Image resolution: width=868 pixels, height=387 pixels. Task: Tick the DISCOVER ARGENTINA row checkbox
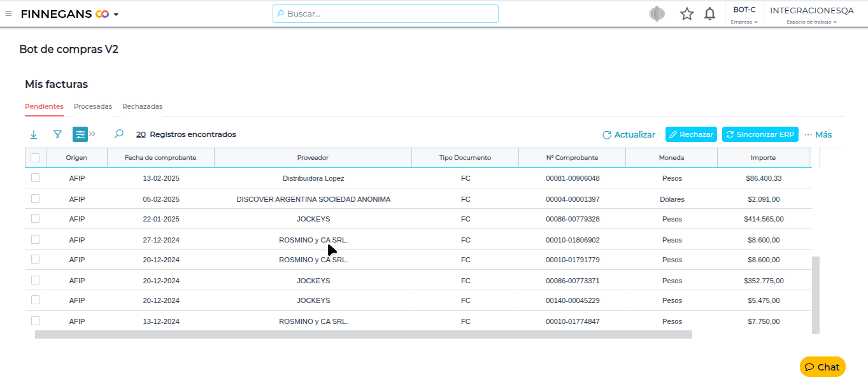click(35, 199)
